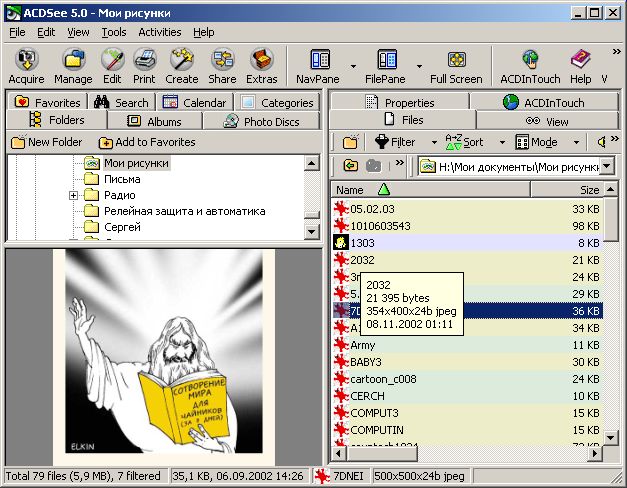Switch to the Search tab

point(121,102)
